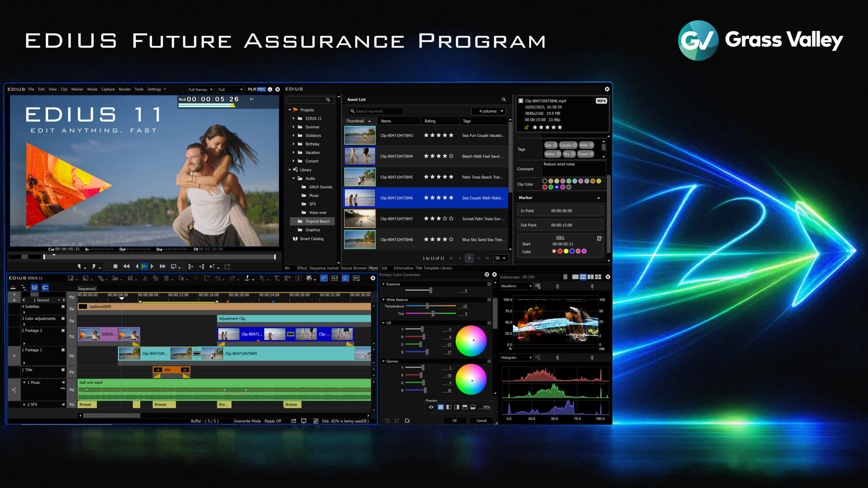The height and width of the screenshot is (488, 868).
Task: Toggle the Preview eye icon
Action: pyautogui.click(x=431, y=407)
